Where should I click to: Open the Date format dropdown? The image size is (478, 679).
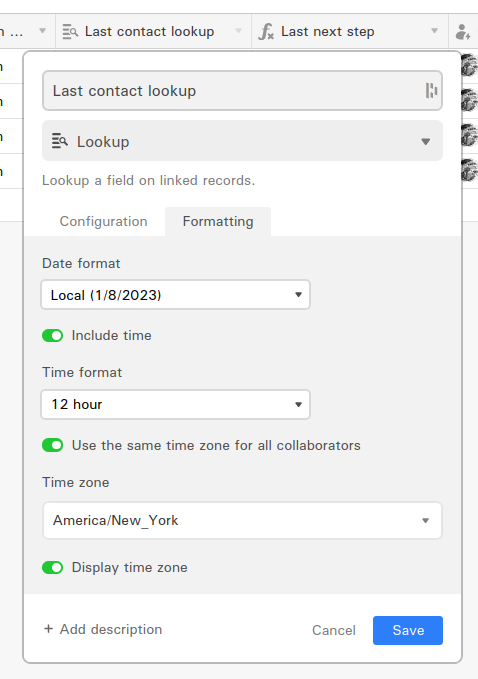click(175, 295)
